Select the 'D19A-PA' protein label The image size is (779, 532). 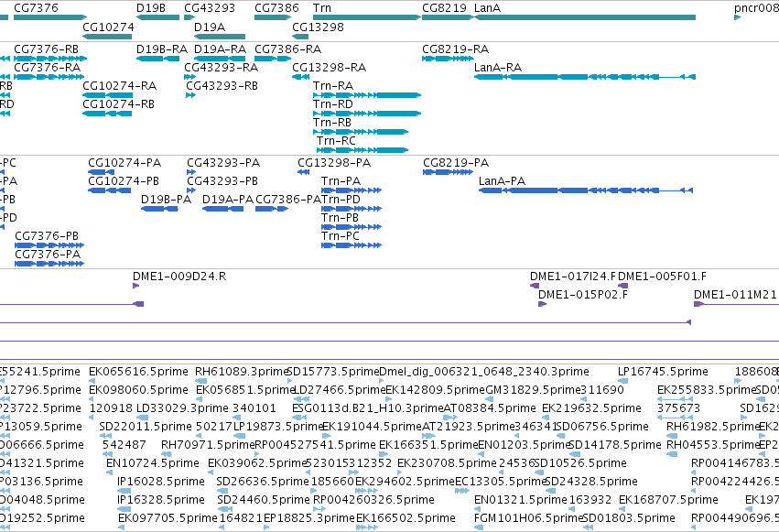(228, 200)
